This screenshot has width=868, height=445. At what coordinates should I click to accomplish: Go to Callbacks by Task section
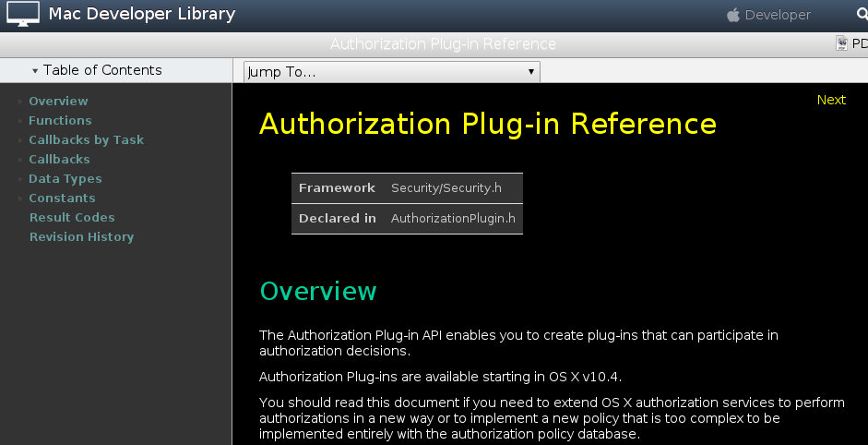click(x=86, y=139)
